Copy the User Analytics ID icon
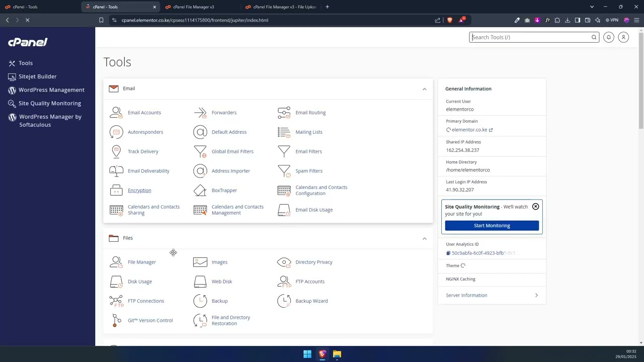The height and width of the screenshot is (362, 644). pos(448,253)
